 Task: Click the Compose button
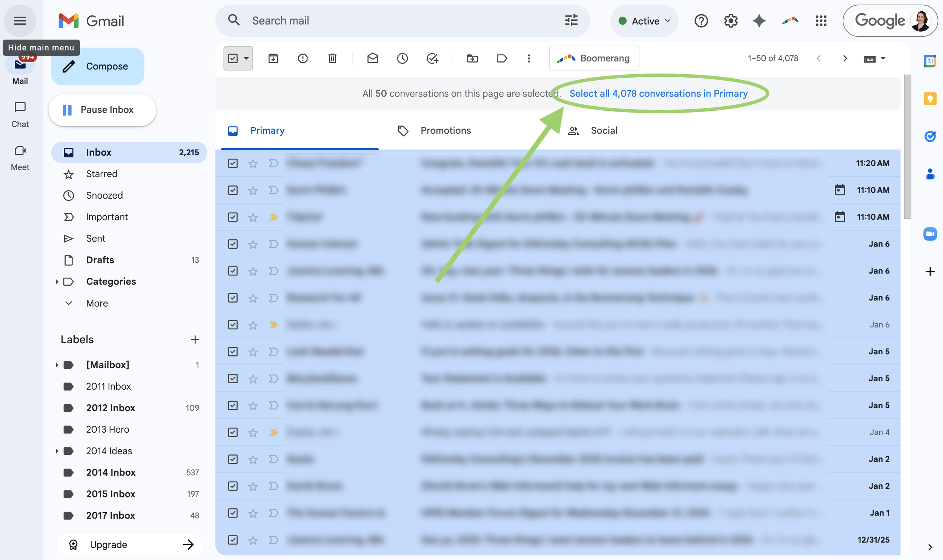coord(97,66)
